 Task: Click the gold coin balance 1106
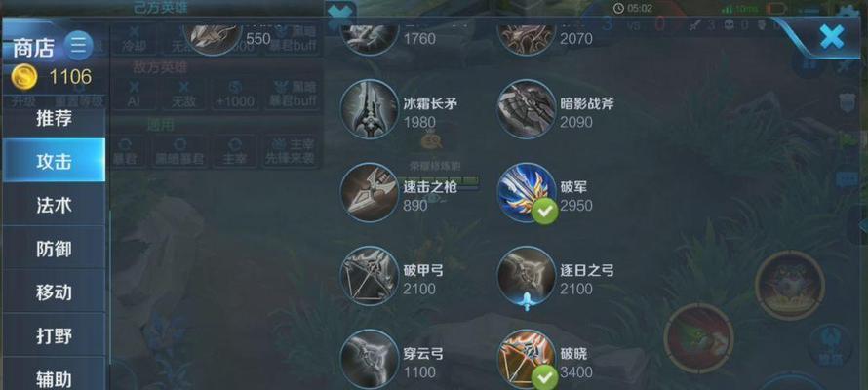point(70,77)
